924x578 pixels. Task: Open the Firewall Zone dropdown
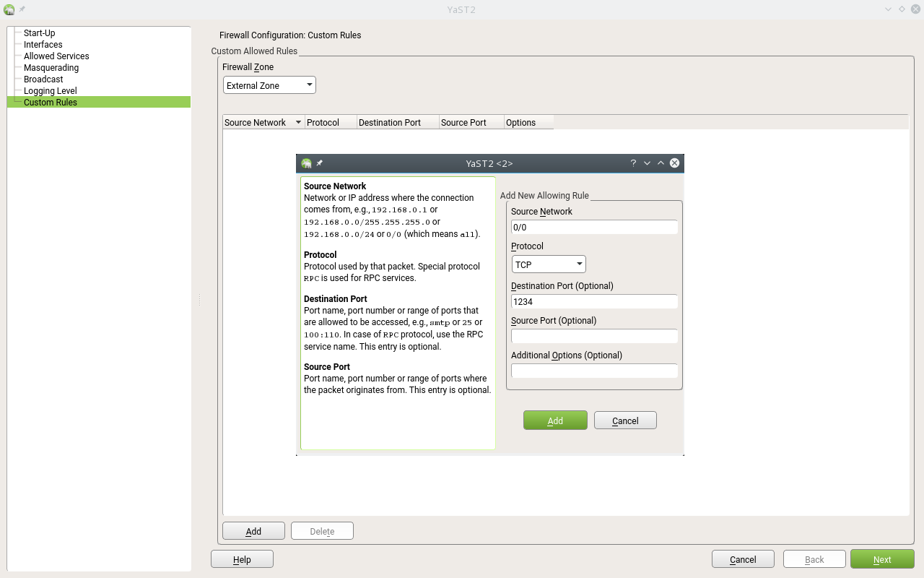269,85
